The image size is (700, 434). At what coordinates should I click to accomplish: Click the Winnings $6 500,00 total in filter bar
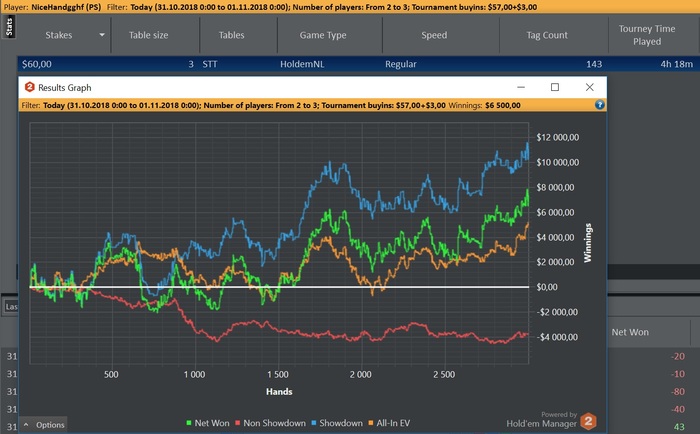point(484,105)
